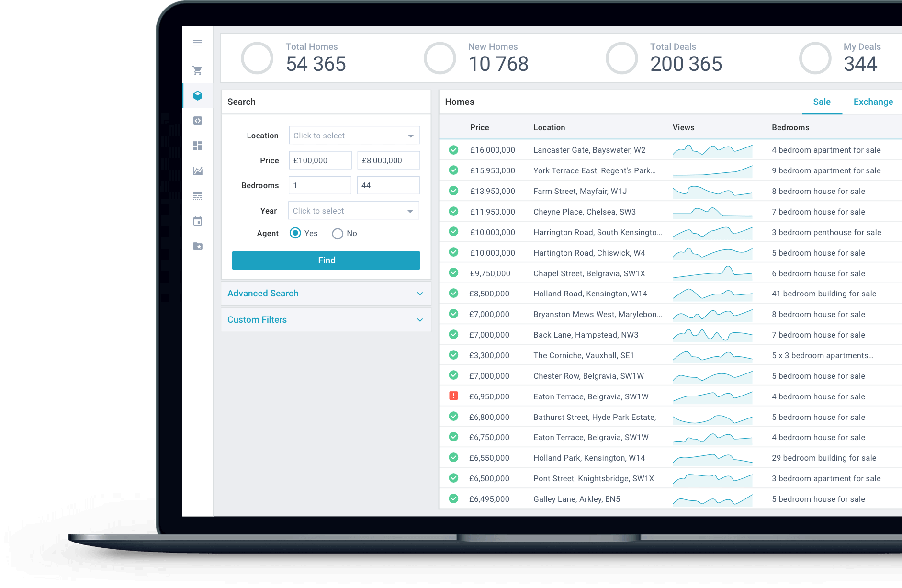The width and height of the screenshot is (902, 588).
Task: Click the line chart sidebar icon
Action: click(x=197, y=171)
